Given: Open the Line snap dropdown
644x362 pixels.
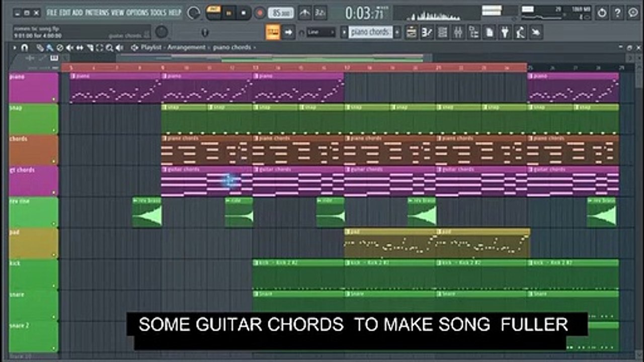Looking at the screenshot, I should click(321, 32).
